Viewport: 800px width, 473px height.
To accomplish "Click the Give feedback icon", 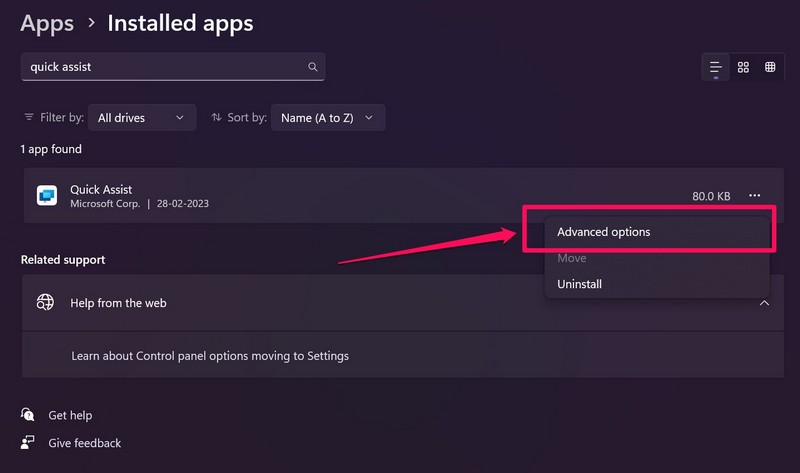I will pyautogui.click(x=28, y=443).
